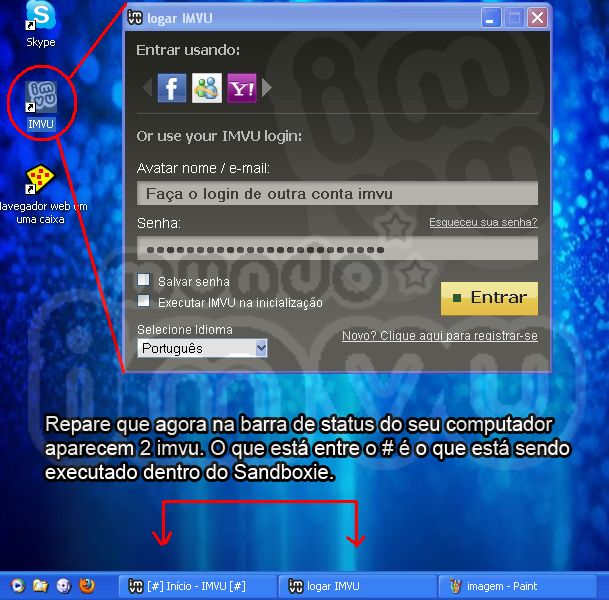Expand the Português language dropdown
Screen dimensions: 609x600
(x=202, y=348)
